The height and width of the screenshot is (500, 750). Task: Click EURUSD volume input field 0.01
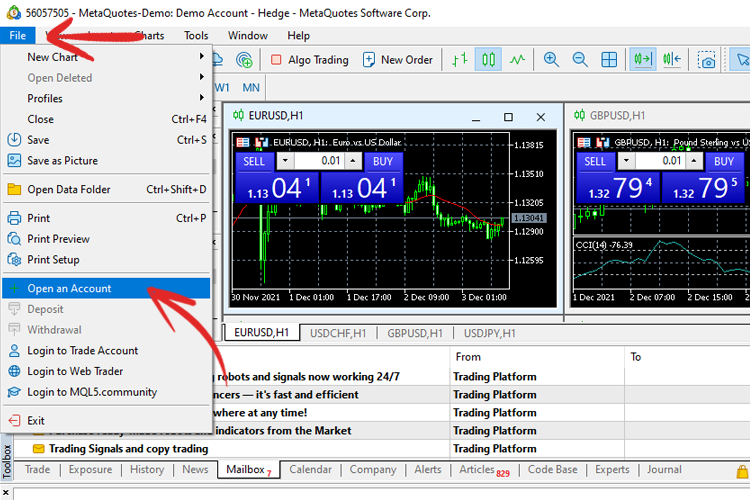pos(320,161)
